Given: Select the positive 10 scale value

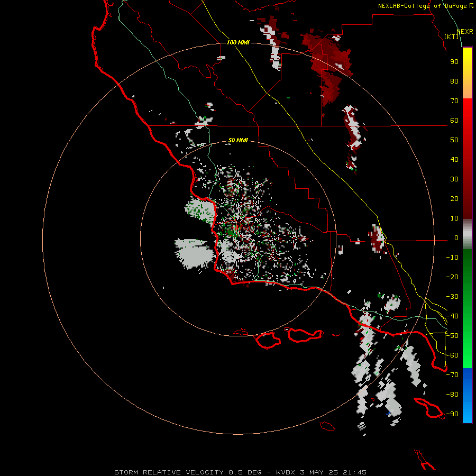Looking at the screenshot, I should pyautogui.click(x=454, y=218).
